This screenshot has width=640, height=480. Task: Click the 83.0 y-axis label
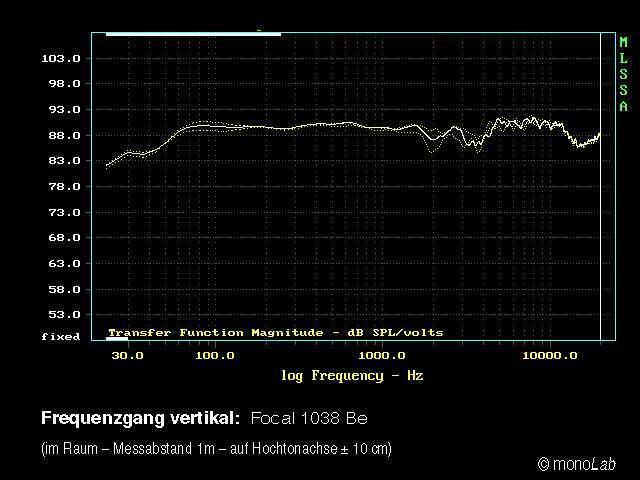(64, 160)
